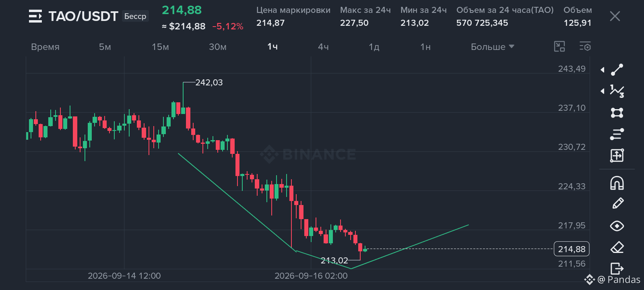
Task: Toggle magnet snap mode
Action: tap(617, 183)
